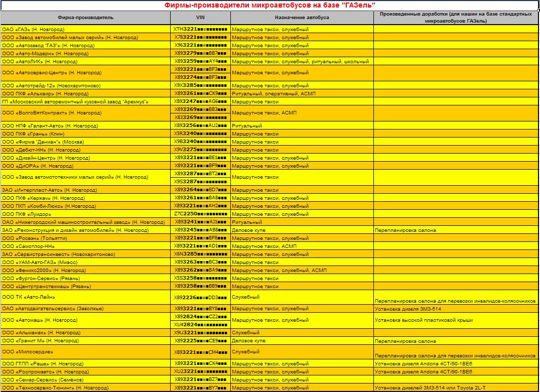Select the ООО ПКП «Комби-Люкс» cell

point(85,206)
